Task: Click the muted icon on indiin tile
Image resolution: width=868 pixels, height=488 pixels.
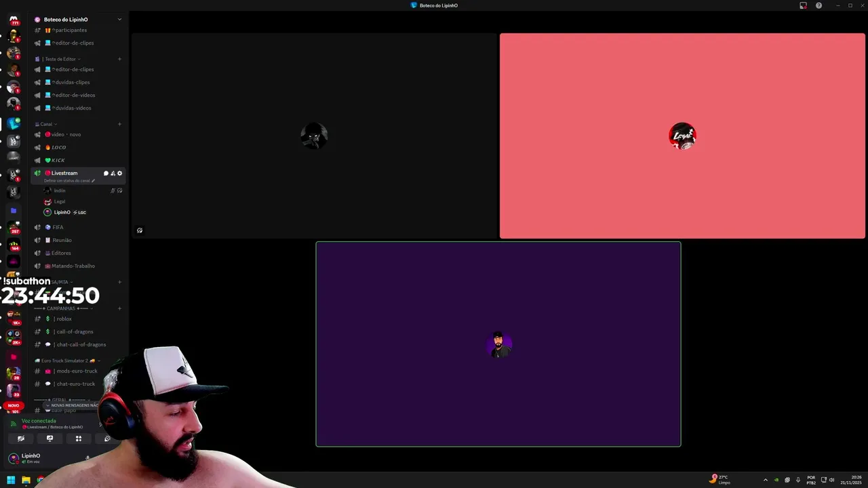Action: click(140, 230)
